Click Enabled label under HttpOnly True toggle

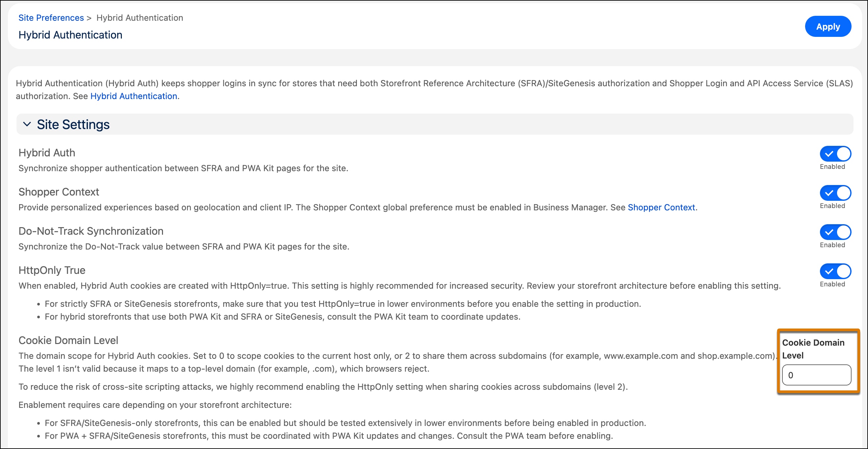point(832,284)
